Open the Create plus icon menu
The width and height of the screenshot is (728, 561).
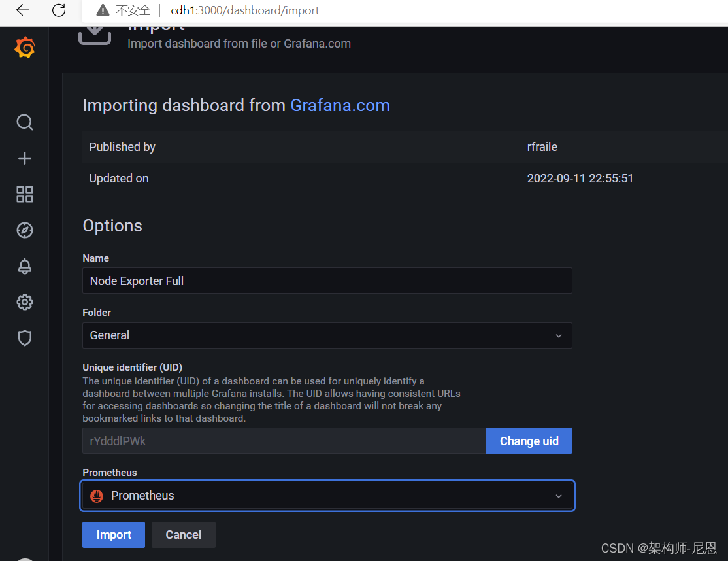click(x=25, y=158)
